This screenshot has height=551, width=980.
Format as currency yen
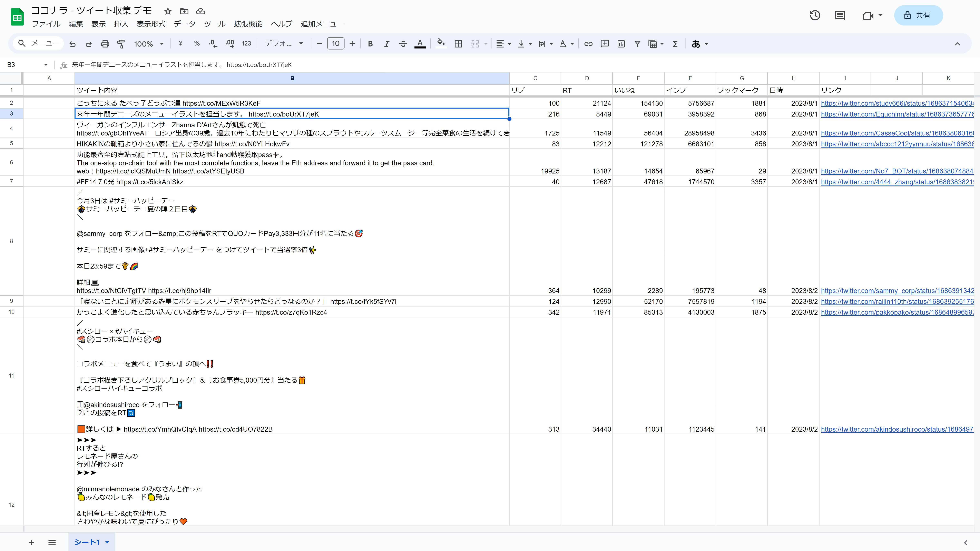pyautogui.click(x=181, y=44)
